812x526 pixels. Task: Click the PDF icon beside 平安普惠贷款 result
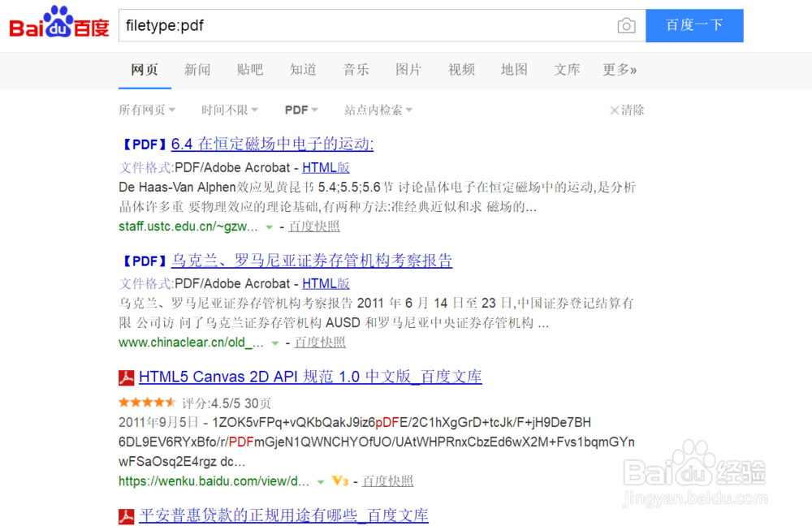pyautogui.click(x=126, y=516)
